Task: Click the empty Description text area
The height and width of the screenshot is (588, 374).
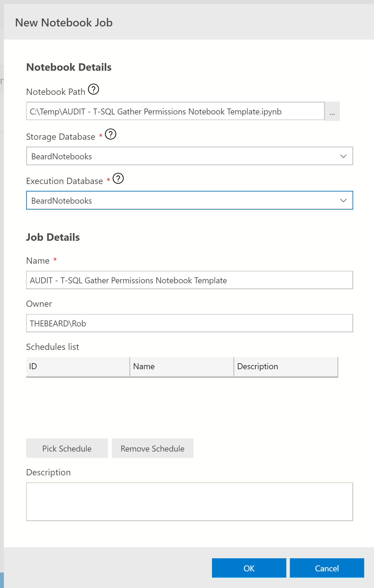Action: tap(189, 501)
